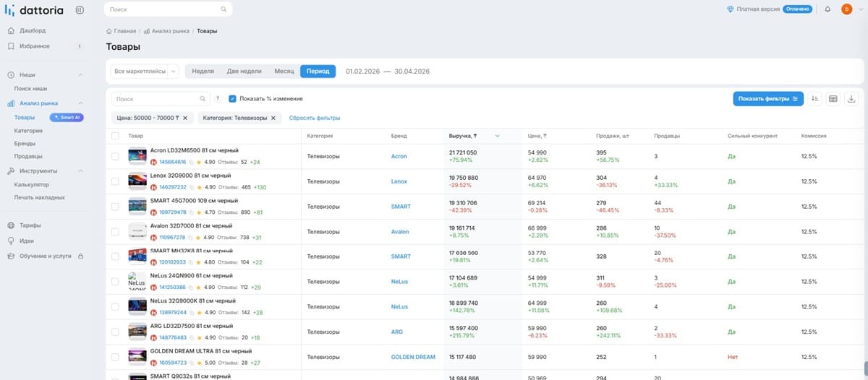Open notifications bell icon

point(827,9)
